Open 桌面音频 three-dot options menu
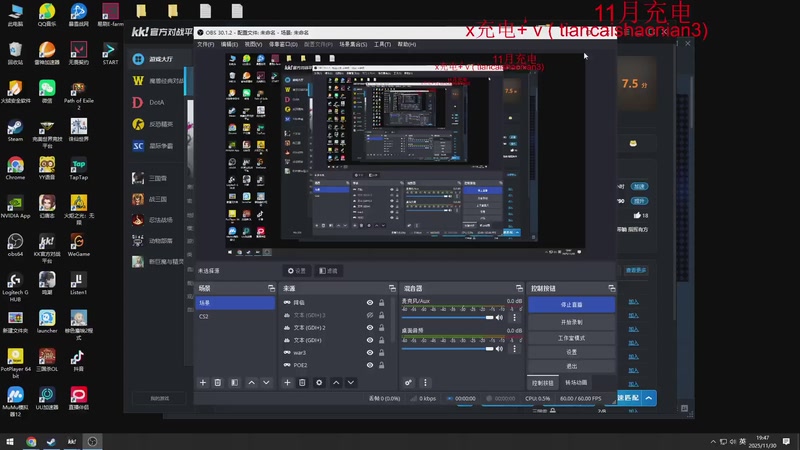 coord(514,349)
